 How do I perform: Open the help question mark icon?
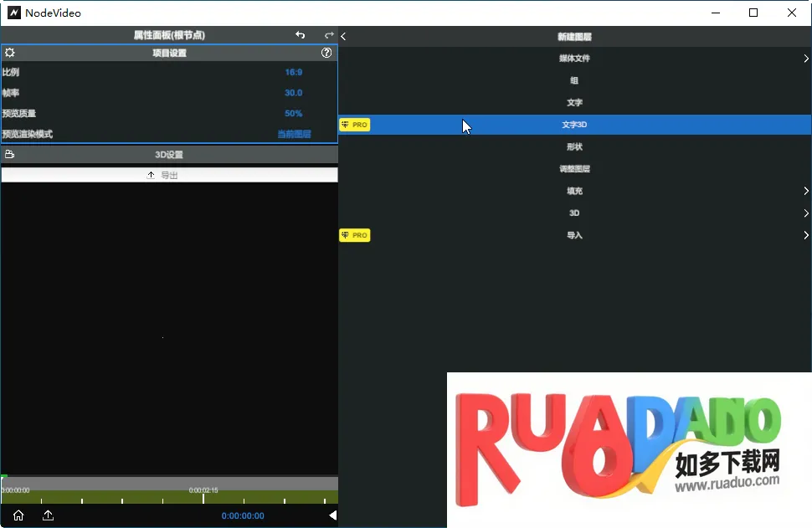(x=326, y=53)
